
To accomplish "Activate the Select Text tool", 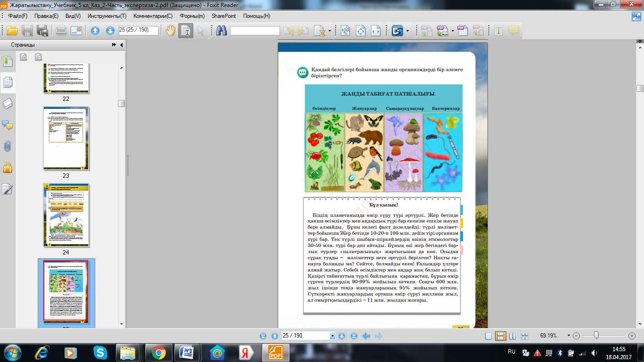I will click(x=186, y=31).
